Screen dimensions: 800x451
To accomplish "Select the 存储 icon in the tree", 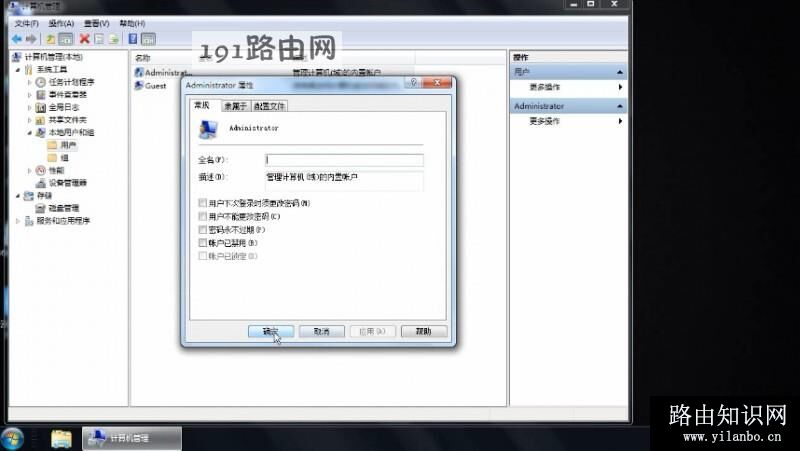I will click(x=29, y=195).
